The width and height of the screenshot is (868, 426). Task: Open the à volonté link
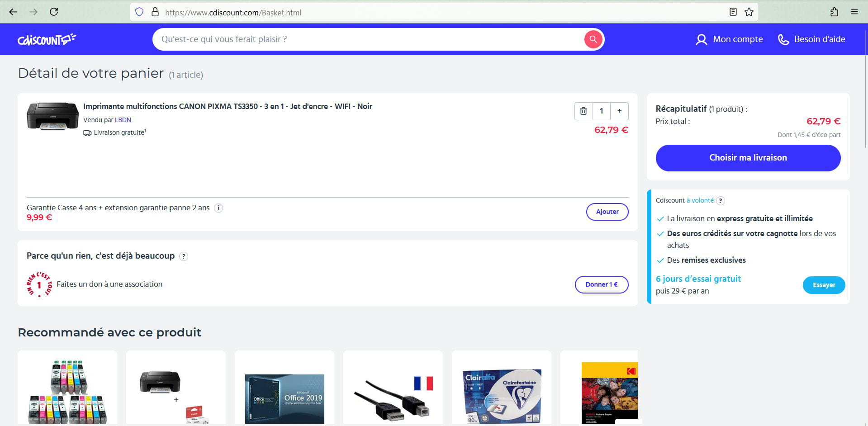point(700,200)
